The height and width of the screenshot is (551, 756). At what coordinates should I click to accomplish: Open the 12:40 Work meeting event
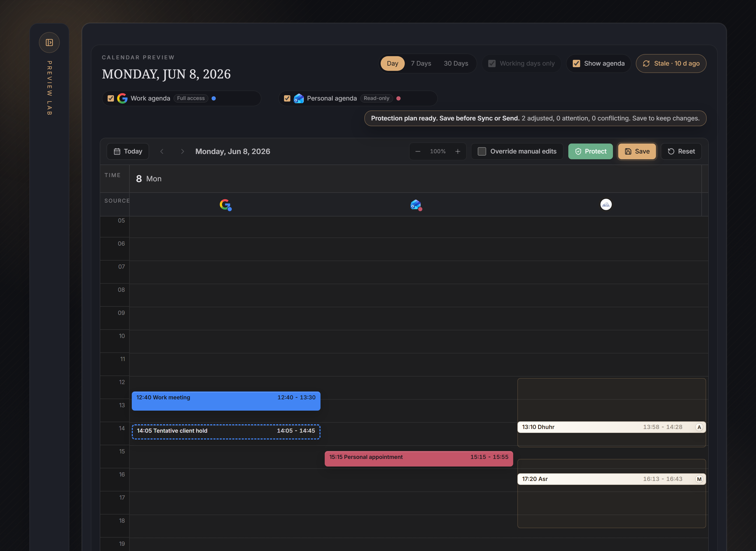pos(226,401)
